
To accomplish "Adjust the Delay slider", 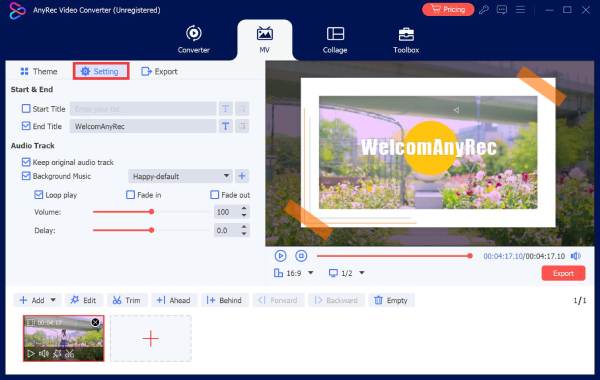I will tap(151, 230).
